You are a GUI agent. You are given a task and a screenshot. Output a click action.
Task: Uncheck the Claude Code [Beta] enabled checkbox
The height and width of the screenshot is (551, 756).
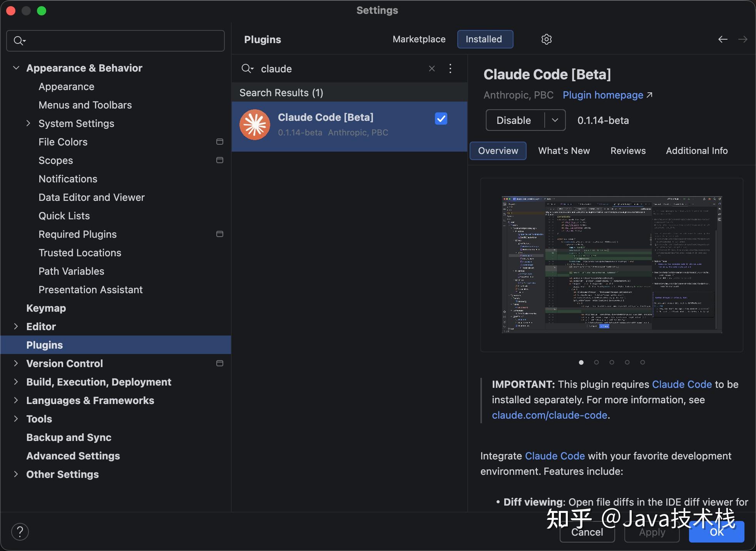tap(441, 119)
